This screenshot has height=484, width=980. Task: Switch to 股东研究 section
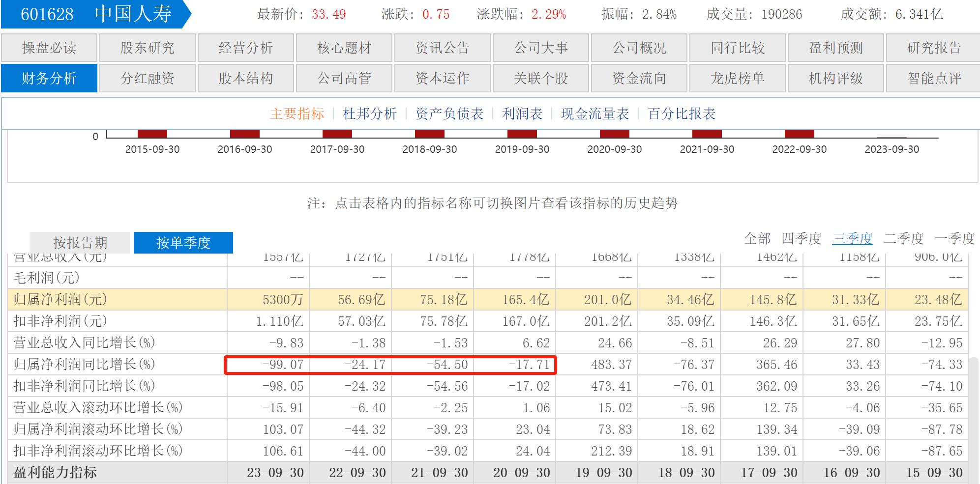pyautogui.click(x=148, y=48)
